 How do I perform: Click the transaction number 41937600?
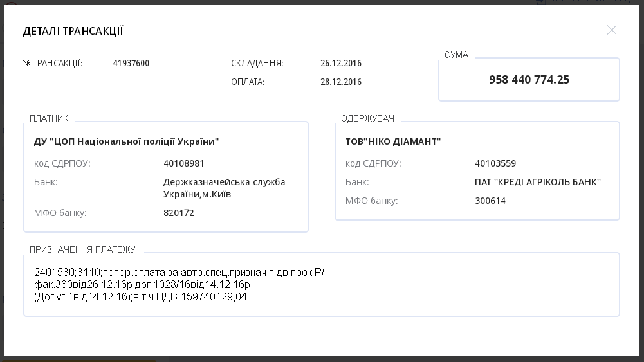[x=131, y=64]
